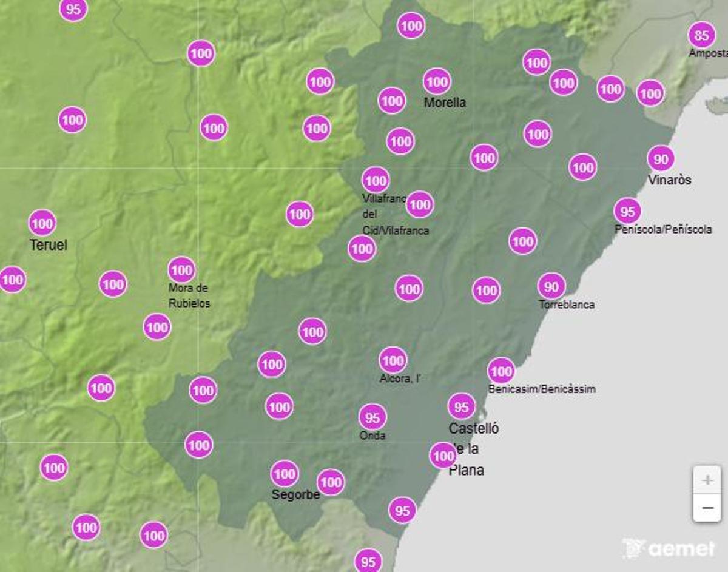Select the 90 marker above Vinaròs

click(661, 159)
